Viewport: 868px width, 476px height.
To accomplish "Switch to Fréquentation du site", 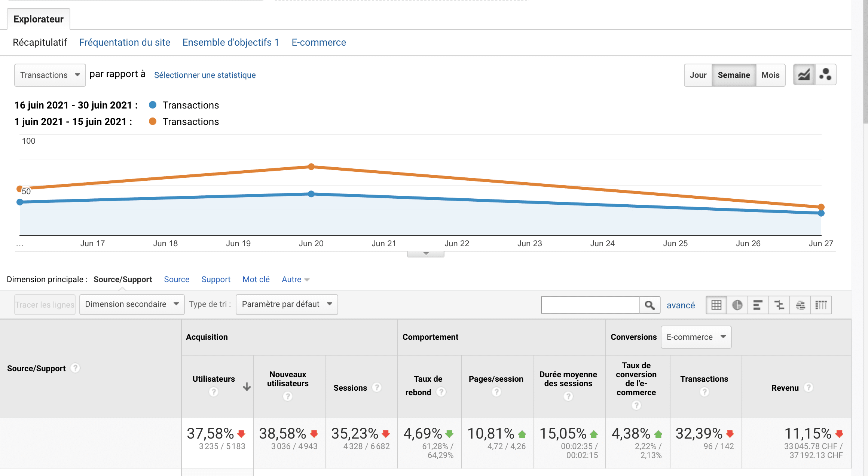I will pos(125,42).
